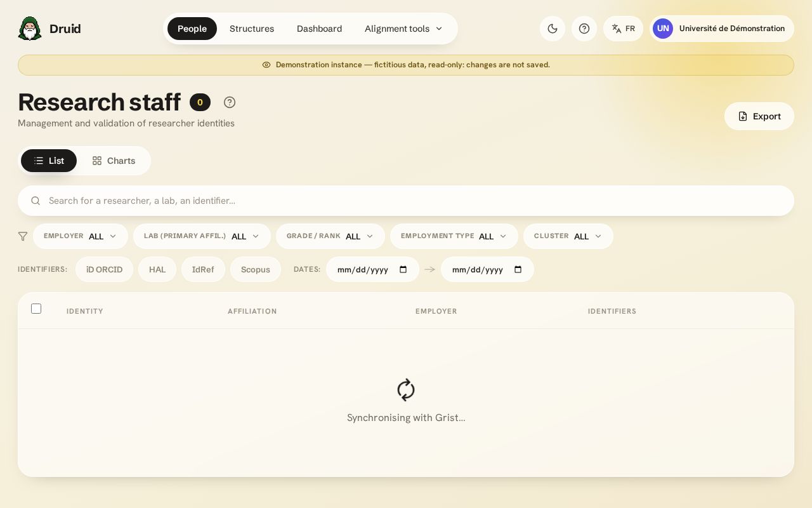Click the 0 count badge next to Research staff

click(x=200, y=102)
